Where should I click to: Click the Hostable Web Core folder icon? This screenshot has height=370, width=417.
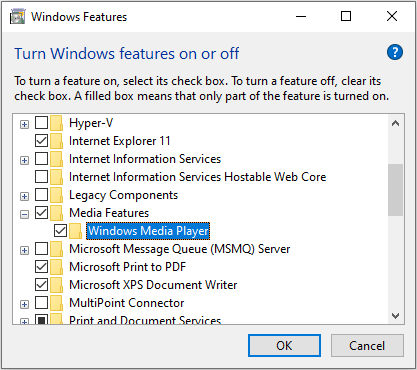57,177
